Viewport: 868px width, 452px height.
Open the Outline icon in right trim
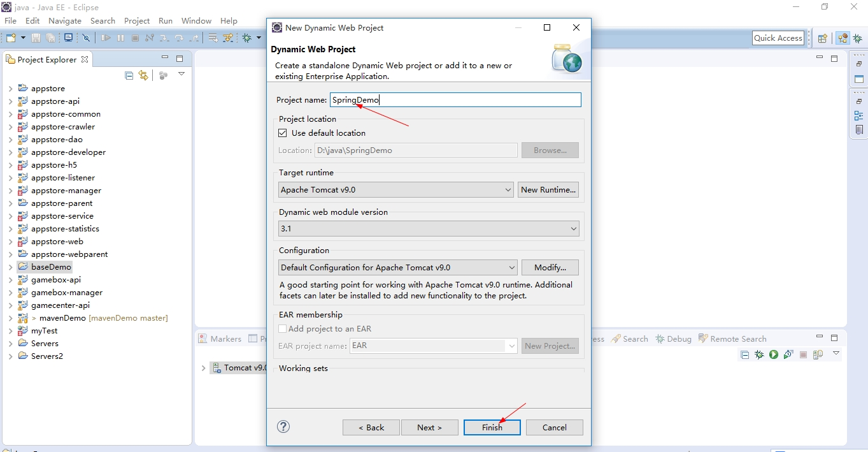point(859,116)
